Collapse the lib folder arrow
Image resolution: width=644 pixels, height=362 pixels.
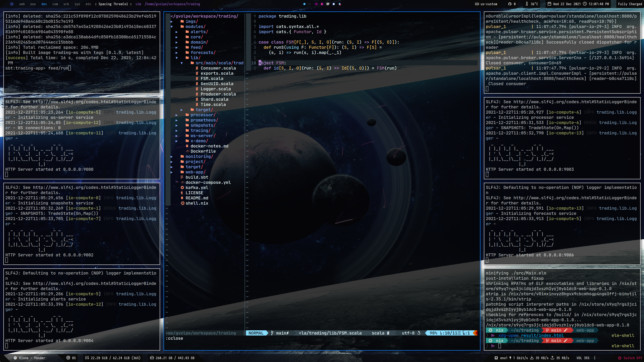tap(177, 58)
